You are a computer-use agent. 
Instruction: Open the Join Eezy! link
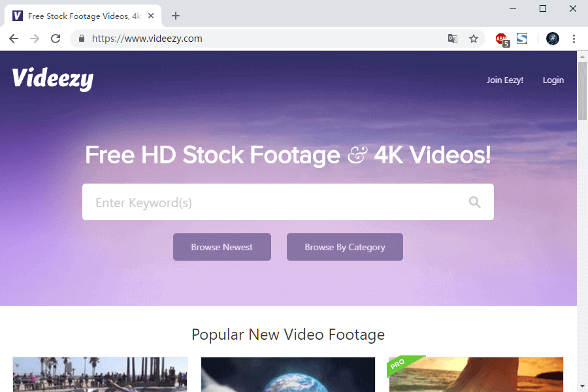coord(505,80)
